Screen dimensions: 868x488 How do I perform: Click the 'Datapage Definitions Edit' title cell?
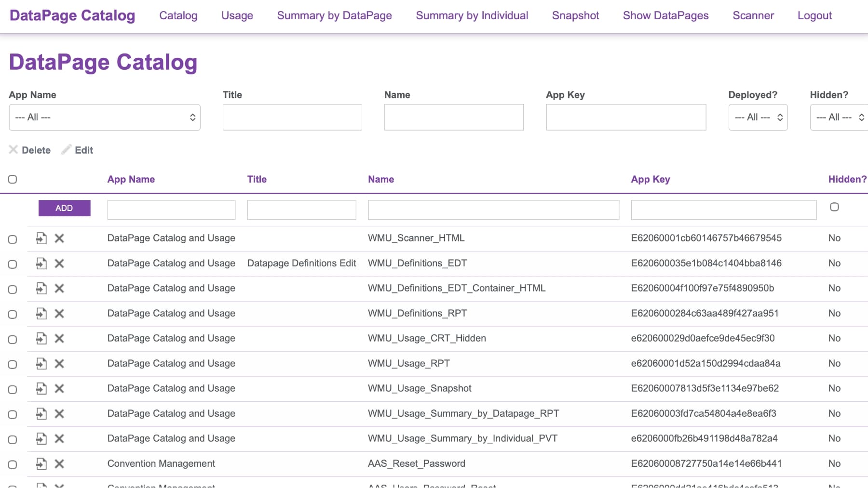coord(302,263)
